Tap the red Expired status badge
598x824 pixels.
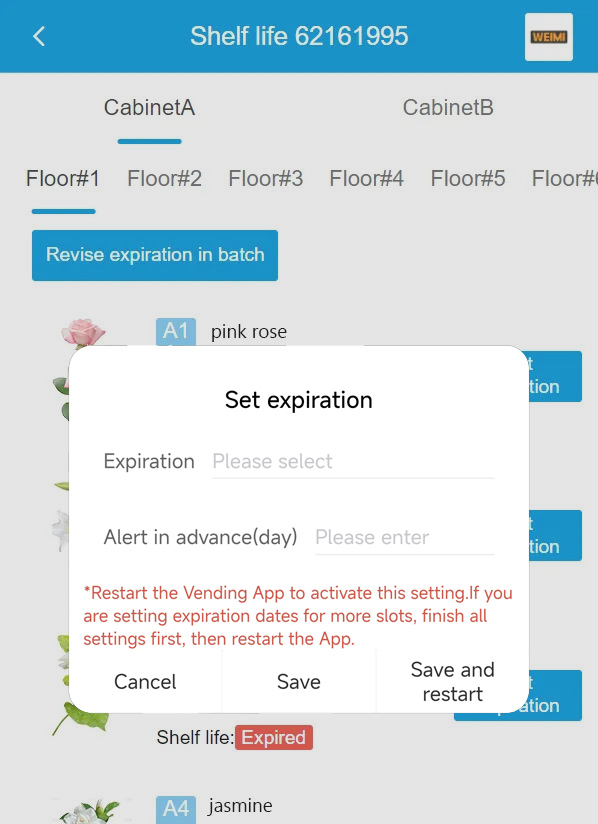[273, 737]
